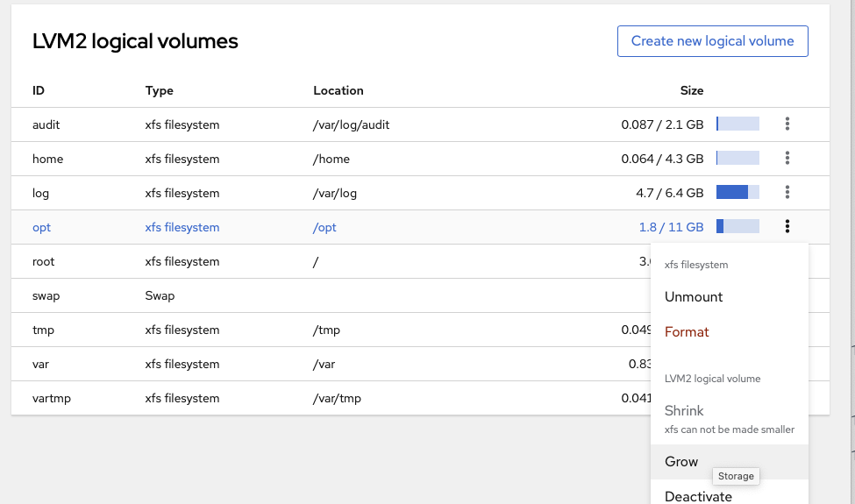Select the tmp logical volume row
This screenshot has width=855, height=504.
43,330
